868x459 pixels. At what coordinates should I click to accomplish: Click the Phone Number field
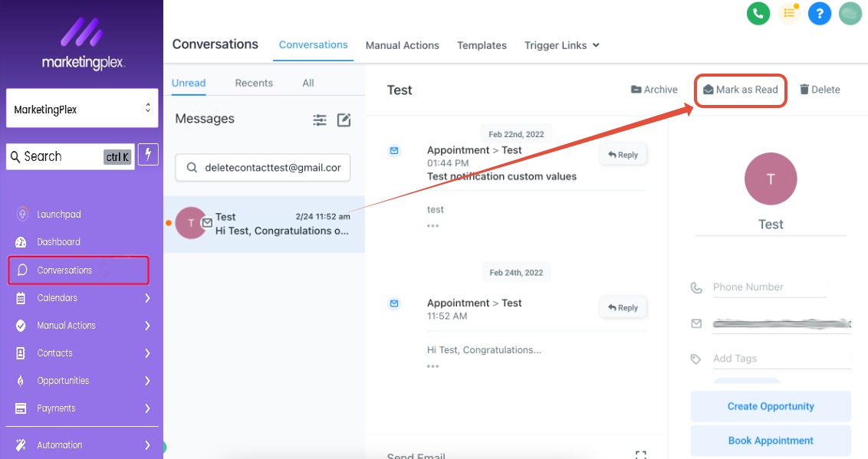[x=769, y=287]
